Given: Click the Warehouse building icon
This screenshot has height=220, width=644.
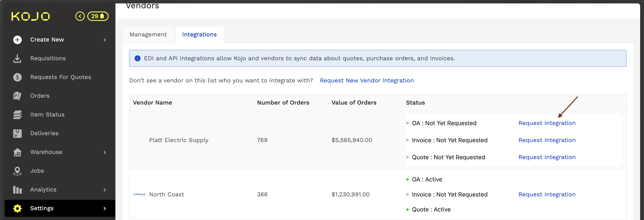Looking at the screenshot, I should point(17,152).
